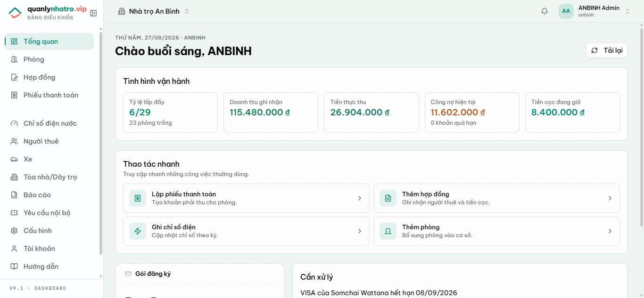This screenshot has height=298, width=644.
Task: Open the Ghi chỉ số điện quick action
Action: (246, 231)
